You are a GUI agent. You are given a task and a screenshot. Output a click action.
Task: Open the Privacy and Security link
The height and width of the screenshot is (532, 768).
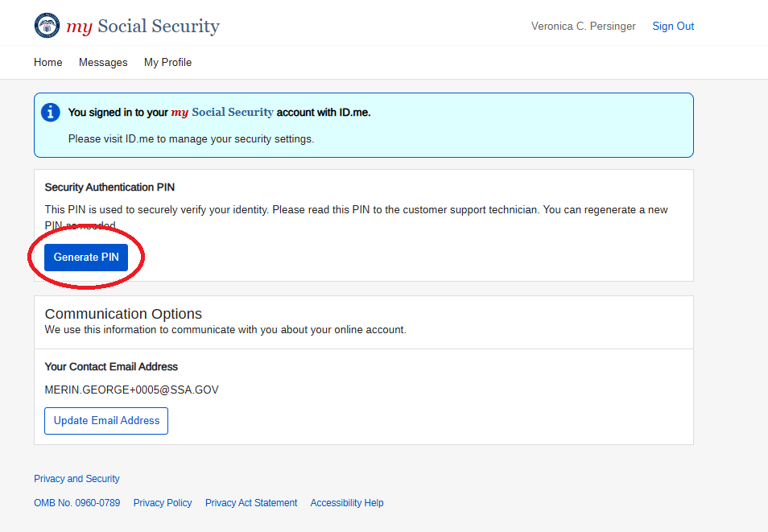[76, 479]
